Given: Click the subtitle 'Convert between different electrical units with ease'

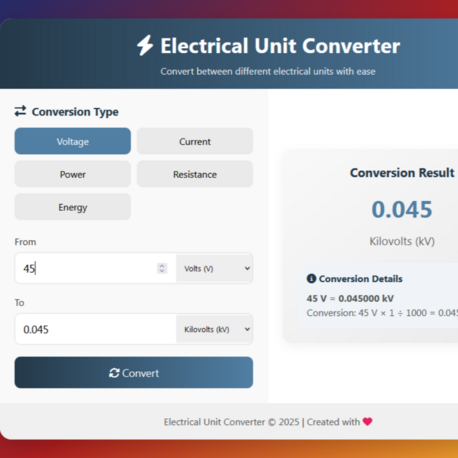Looking at the screenshot, I should [x=268, y=71].
